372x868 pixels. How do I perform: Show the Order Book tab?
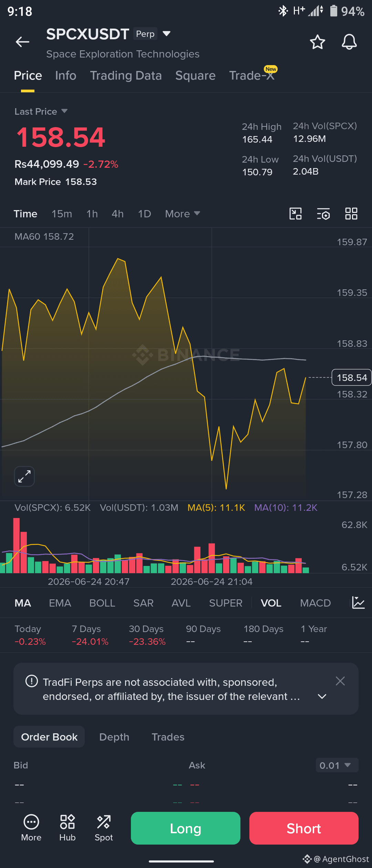(49, 737)
